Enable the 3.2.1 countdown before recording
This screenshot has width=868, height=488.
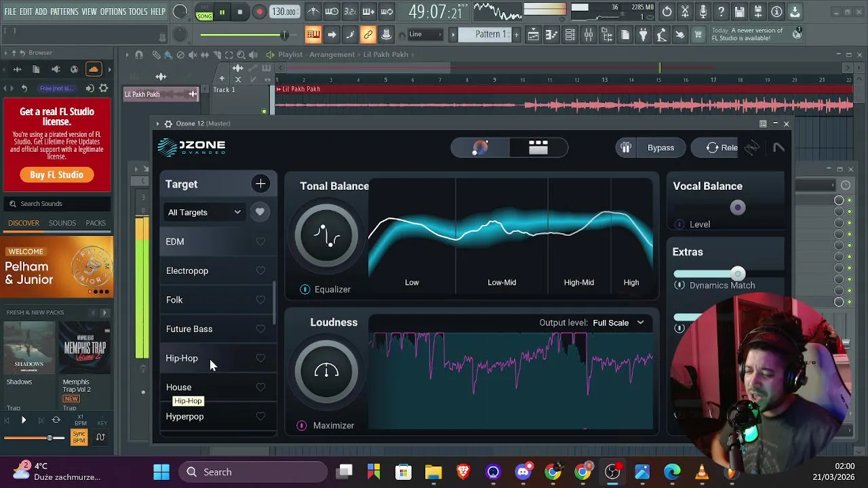[x=350, y=12]
